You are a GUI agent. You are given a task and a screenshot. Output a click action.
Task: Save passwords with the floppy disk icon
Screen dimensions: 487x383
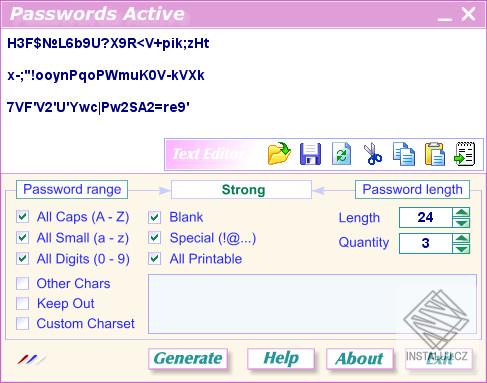pos(310,154)
